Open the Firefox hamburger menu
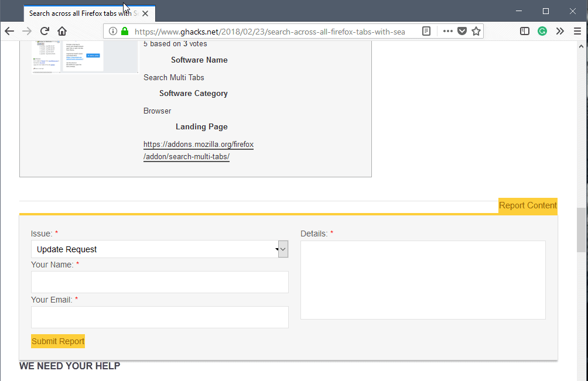 pyautogui.click(x=577, y=32)
